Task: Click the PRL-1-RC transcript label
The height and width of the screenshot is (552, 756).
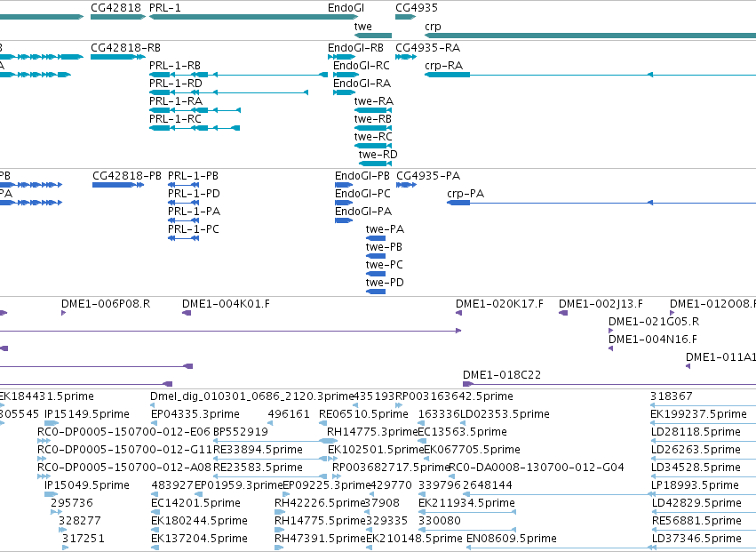Action: coord(175,119)
